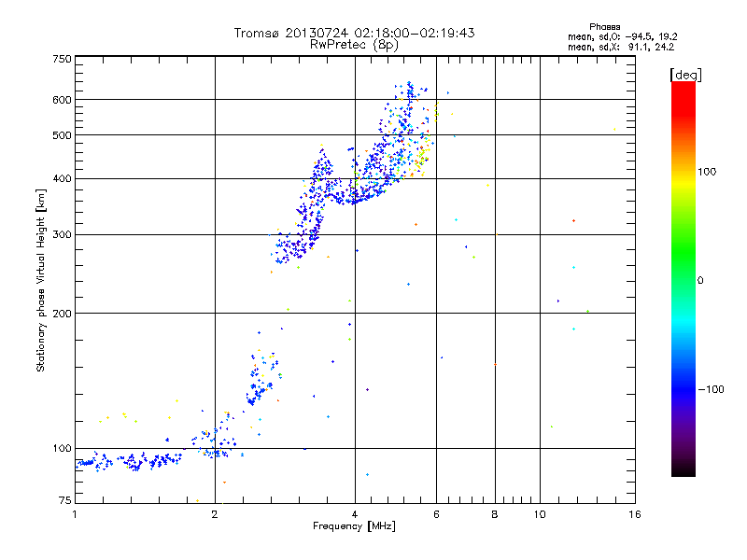747x560 pixels.
Task: Click the red data point near 320 km at 12 MHz
Action: click(x=573, y=221)
